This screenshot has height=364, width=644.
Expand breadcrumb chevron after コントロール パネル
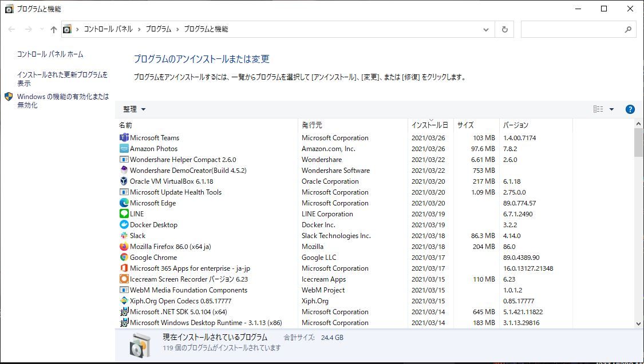[x=139, y=29]
